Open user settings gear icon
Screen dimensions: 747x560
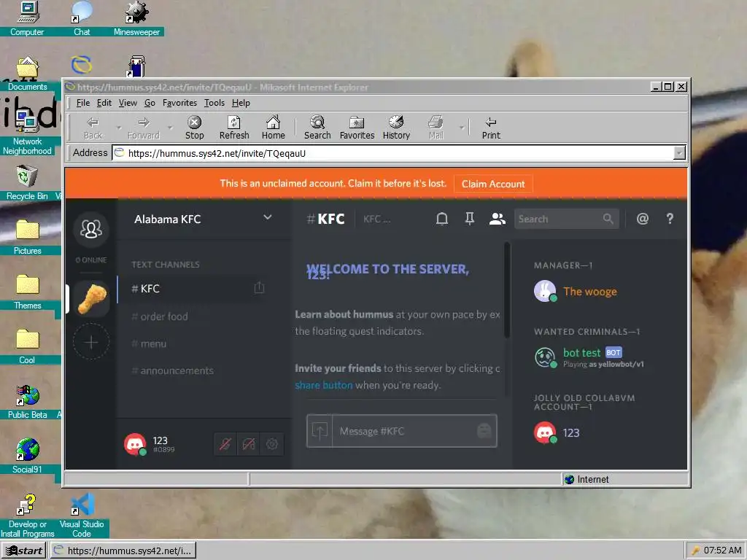coord(272,444)
